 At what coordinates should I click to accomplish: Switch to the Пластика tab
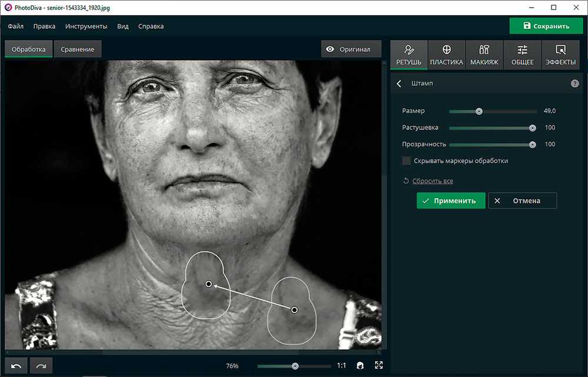[x=446, y=55]
